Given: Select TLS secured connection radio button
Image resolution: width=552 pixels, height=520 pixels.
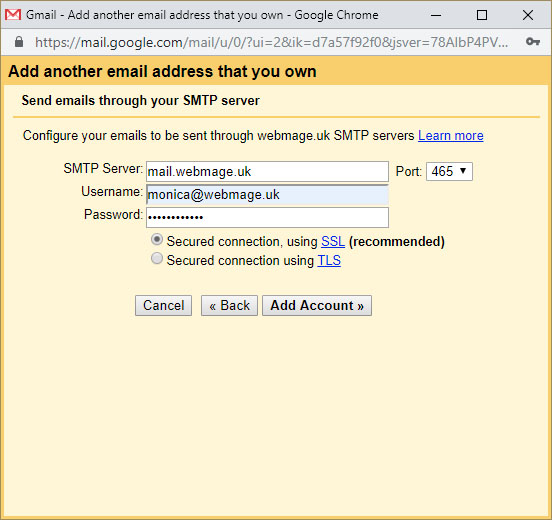Looking at the screenshot, I should pos(157,258).
